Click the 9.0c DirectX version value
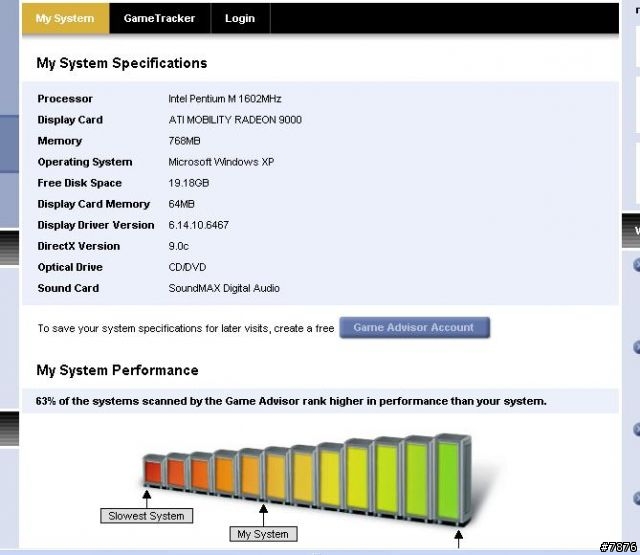The image size is (640, 555). click(179, 246)
